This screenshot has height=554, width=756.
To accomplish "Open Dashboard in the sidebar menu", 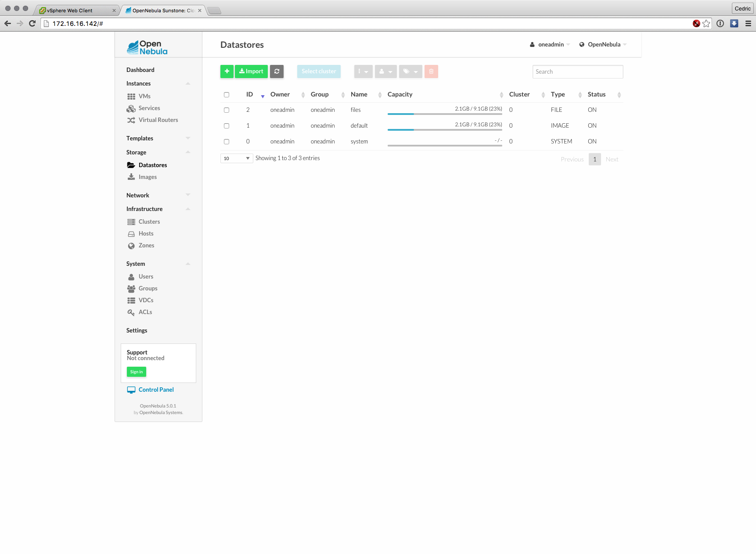I will click(x=140, y=70).
